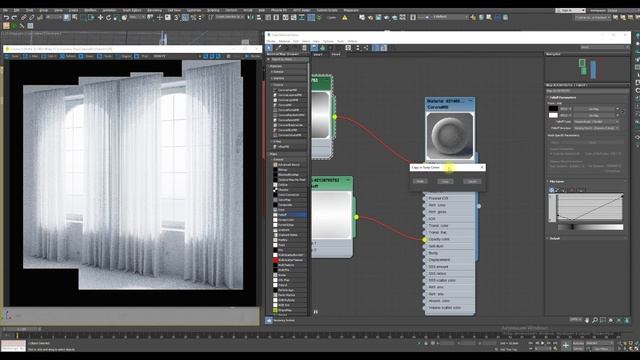
Task: Open the Rendering menu in main menu bar
Action: click(154, 10)
